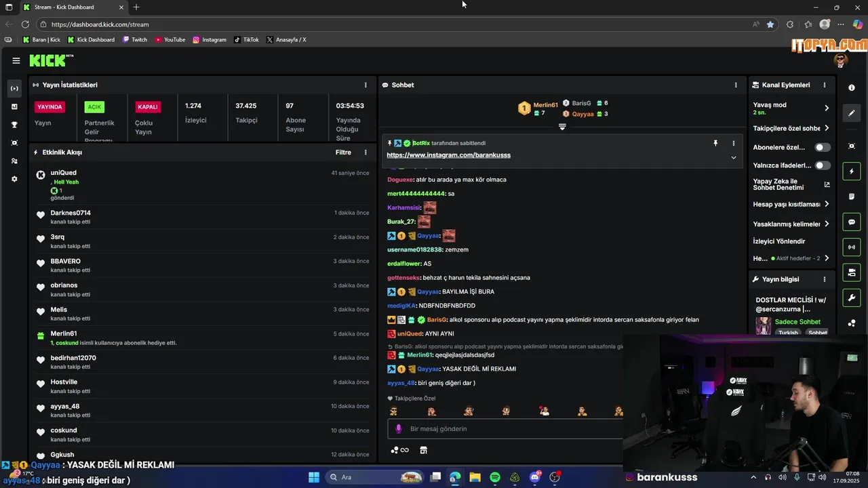
Task: Click the Bir mesaj gönderin chat input
Action: pos(507,429)
